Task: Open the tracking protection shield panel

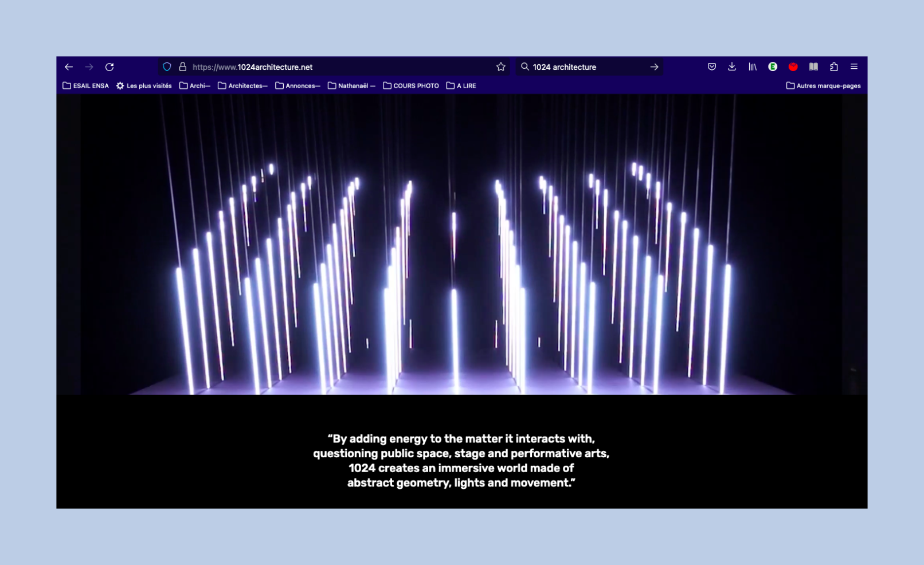Action: tap(167, 67)
